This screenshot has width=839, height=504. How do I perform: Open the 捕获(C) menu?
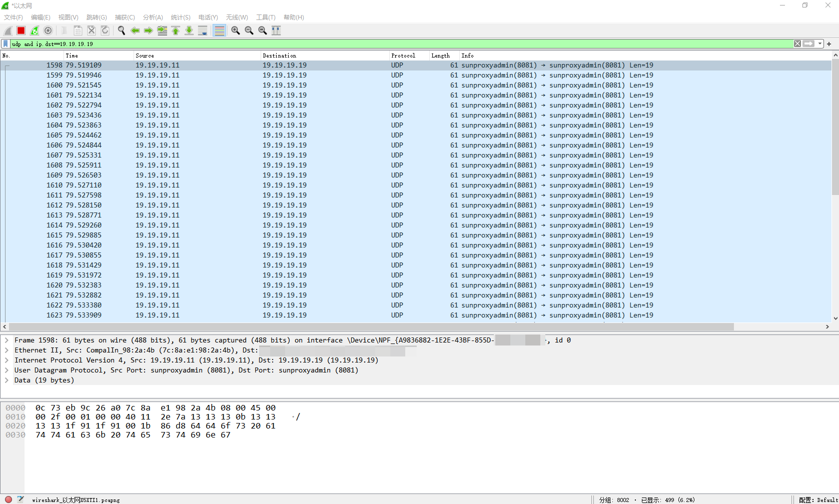tap(125, 17)
